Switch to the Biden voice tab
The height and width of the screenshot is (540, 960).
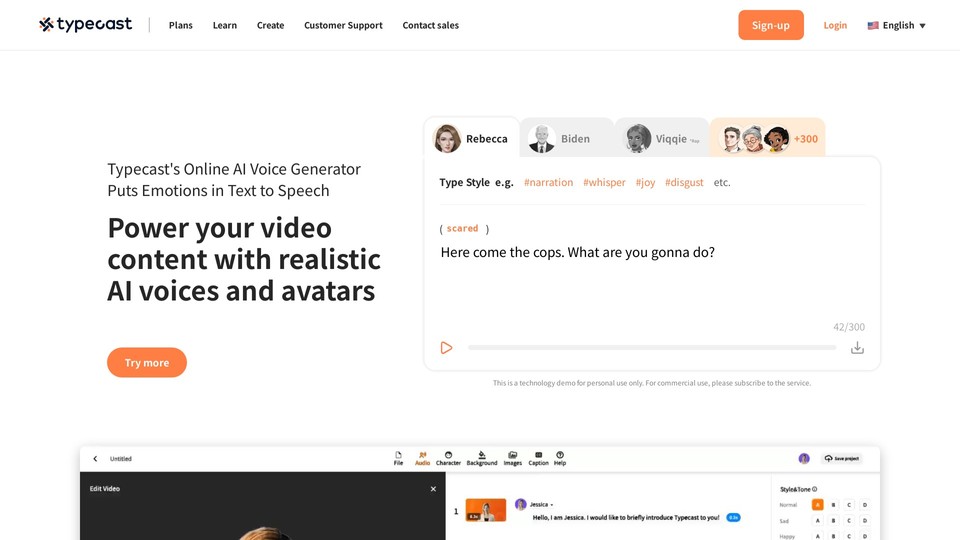567,138
